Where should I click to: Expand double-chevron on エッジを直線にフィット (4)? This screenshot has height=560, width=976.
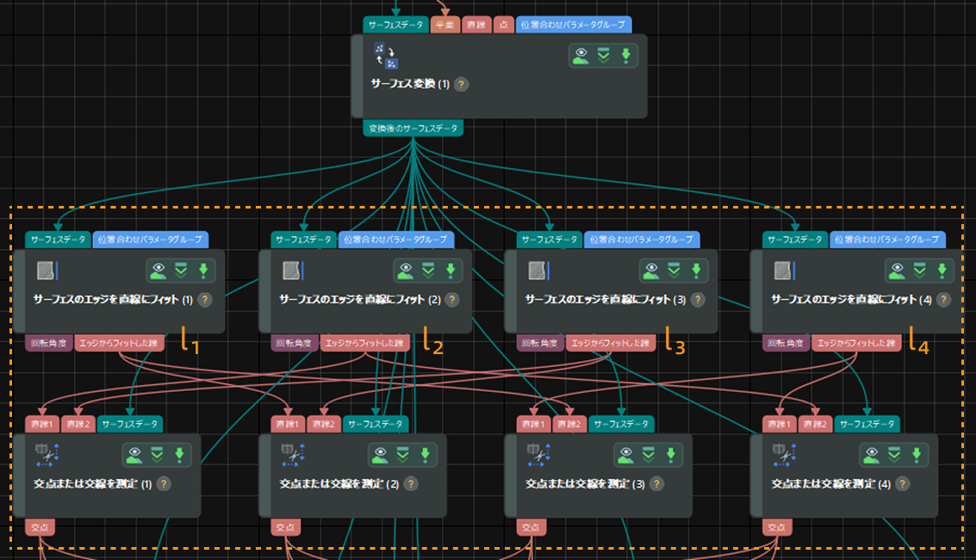point(920,271)
